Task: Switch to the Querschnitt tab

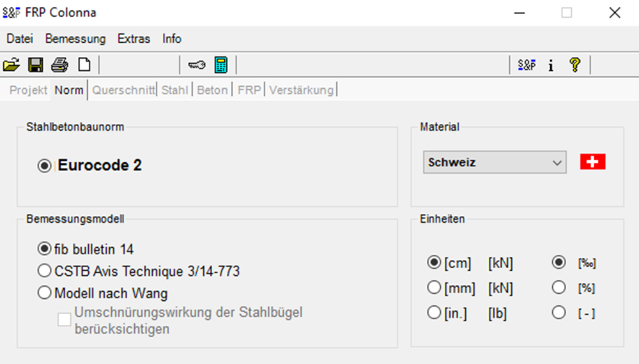Action: (x=123, y=90)
